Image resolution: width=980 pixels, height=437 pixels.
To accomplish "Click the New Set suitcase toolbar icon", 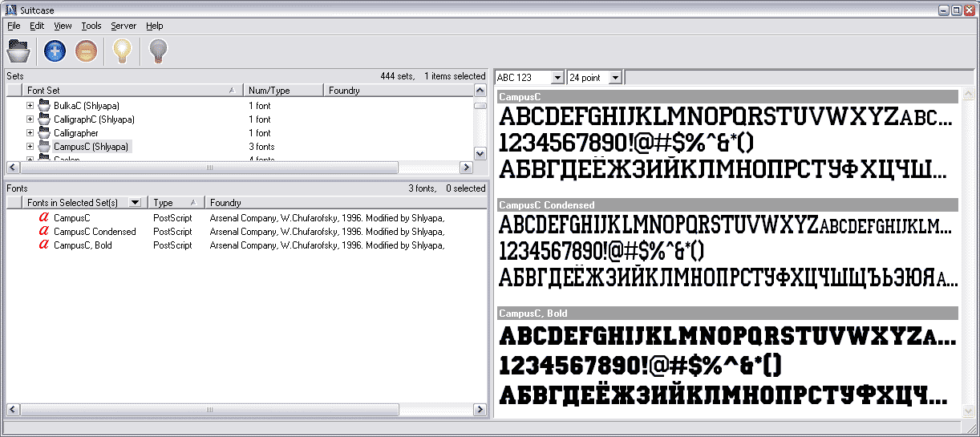I will (18, 51).
